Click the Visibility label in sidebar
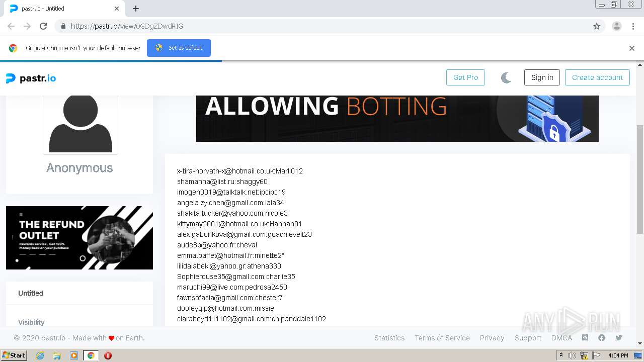Image resolution: width=644 pixels, height=362 pixels. pyautogui.click(x=31, y=322)
